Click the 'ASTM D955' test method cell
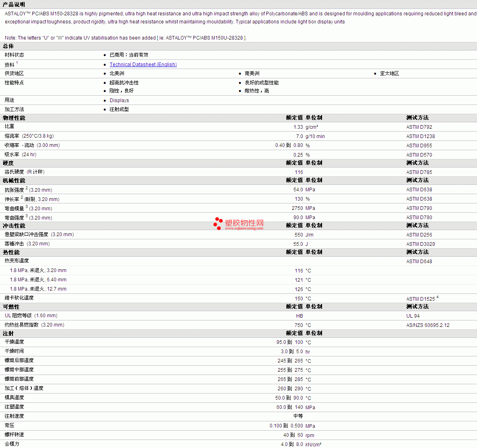Viewport: 477px width, 448px height. (x=419, y=146)
